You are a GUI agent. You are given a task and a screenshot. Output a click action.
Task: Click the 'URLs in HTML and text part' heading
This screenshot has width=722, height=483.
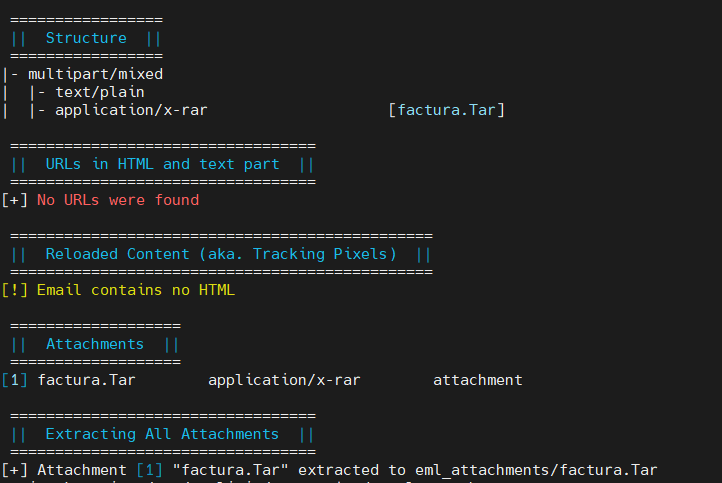click(163, 164)
